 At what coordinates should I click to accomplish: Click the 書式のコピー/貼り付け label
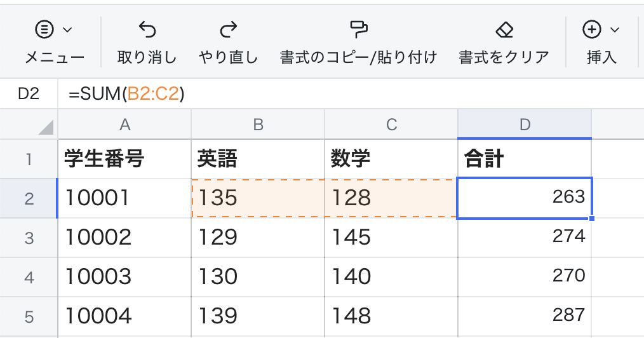click(x=359, y=58)
